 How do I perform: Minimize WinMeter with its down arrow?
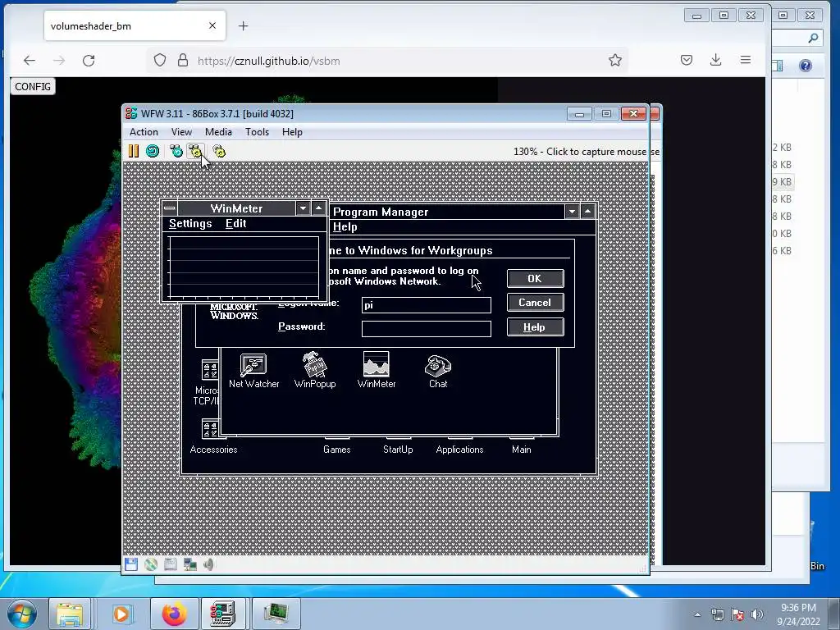[x=304, y=208]
